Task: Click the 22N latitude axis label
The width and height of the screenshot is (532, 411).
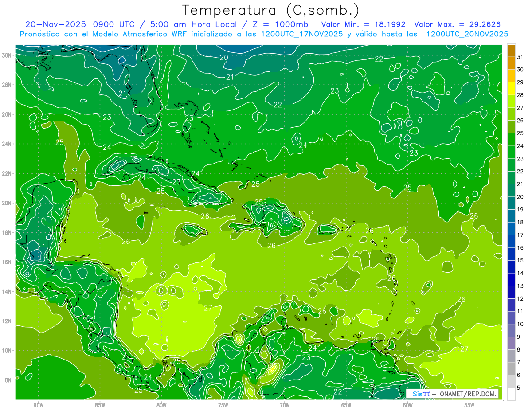Action: pos(7,173)
